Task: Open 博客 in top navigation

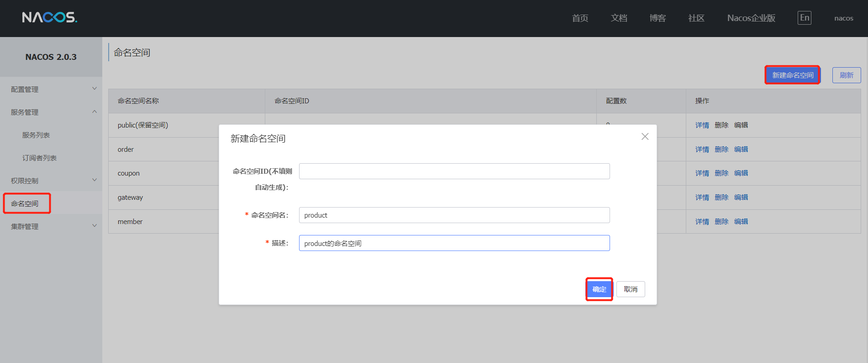Action: (658, 18)
